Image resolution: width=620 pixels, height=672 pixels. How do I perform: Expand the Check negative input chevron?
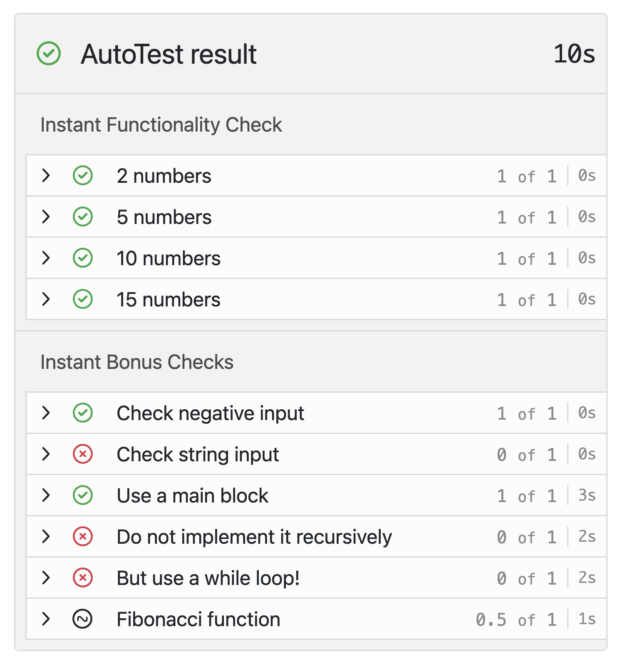coord(46,413)
